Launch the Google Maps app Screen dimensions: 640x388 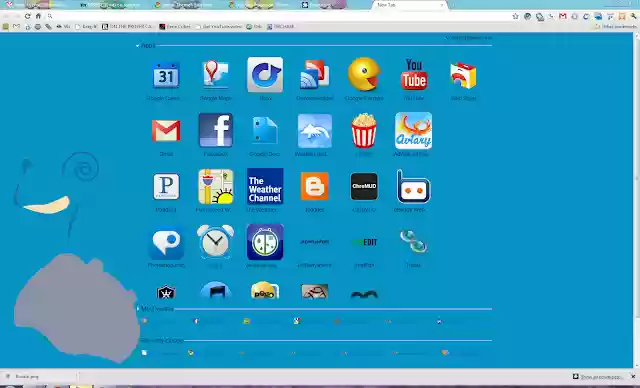(216, 75)
